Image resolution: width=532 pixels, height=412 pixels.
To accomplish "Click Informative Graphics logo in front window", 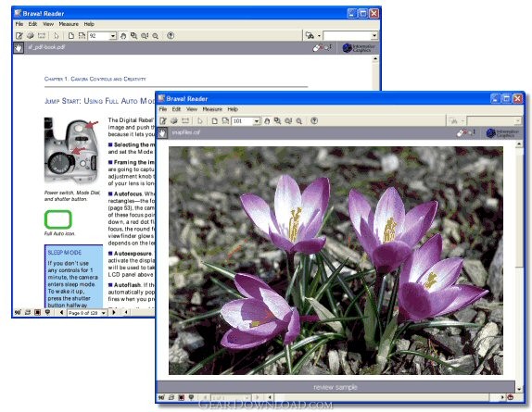I will [503, 132].
